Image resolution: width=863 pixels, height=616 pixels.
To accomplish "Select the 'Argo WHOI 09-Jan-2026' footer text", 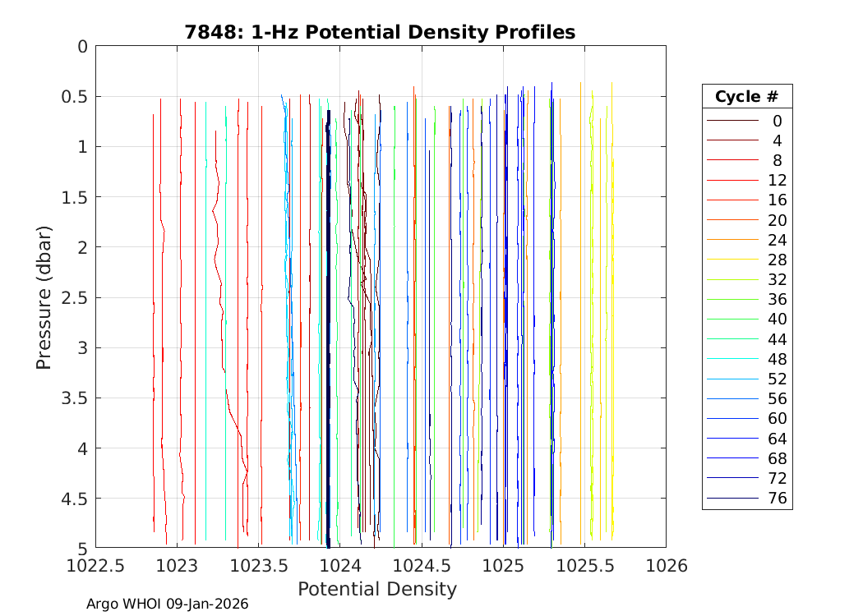I will 167,604.
